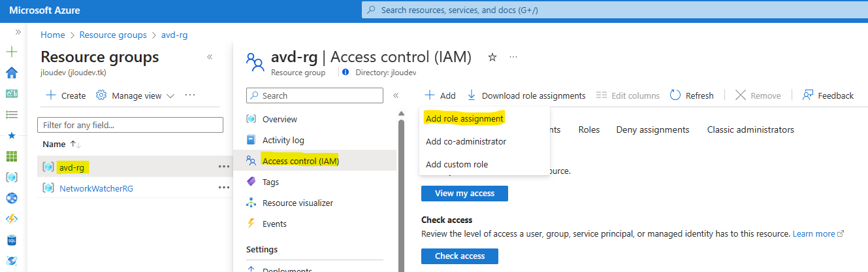868x272 pixels.
Task: Click the View my access button
Action: click(x=464, y=194)
